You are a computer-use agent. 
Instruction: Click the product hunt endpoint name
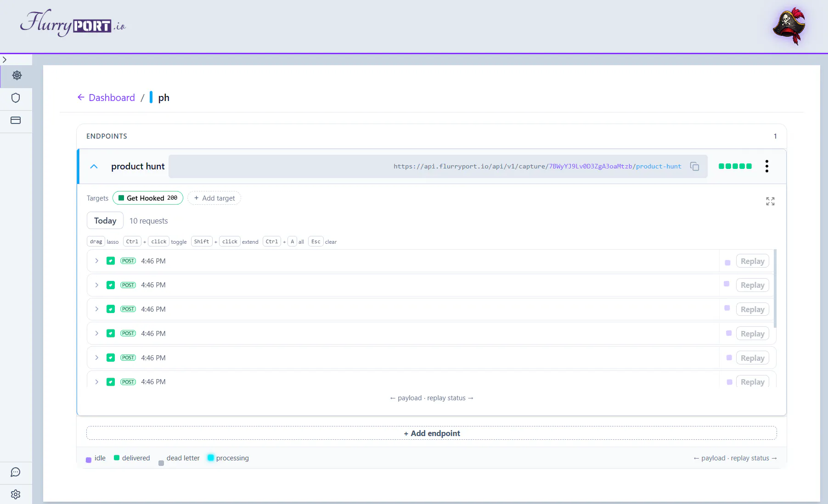click(x=138, y=166)
